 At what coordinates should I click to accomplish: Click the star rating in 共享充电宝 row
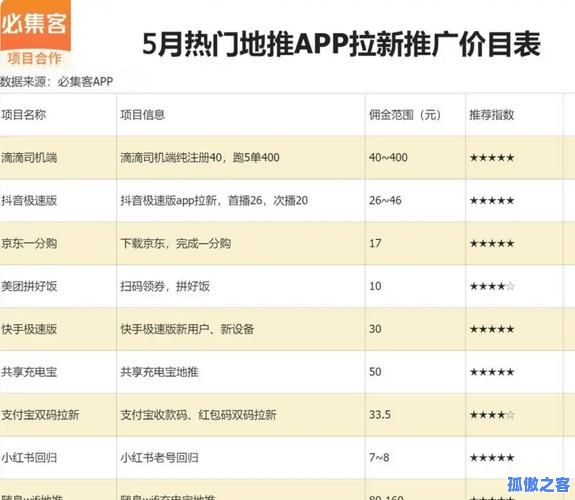point(492,372)
